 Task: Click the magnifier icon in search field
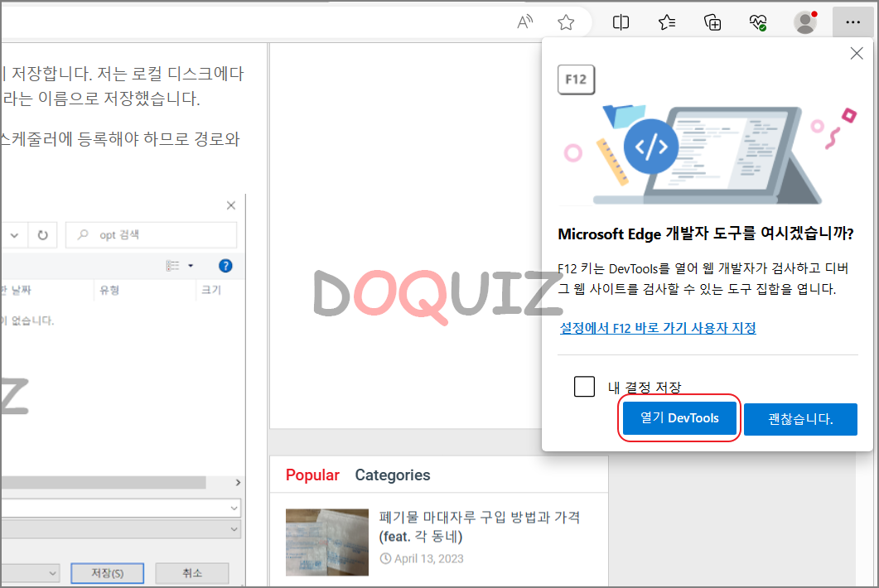(83, 234)
